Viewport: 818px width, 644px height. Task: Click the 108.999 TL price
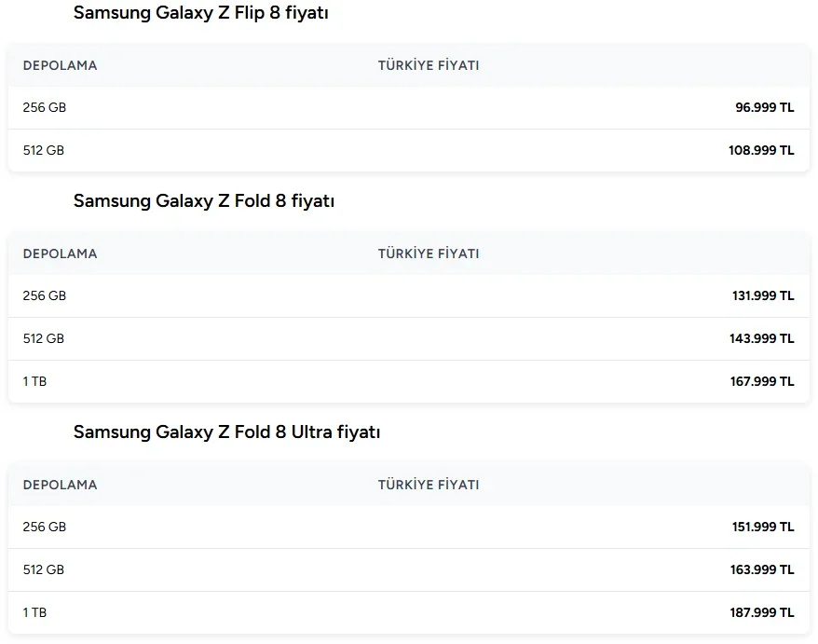click(761, 150)
